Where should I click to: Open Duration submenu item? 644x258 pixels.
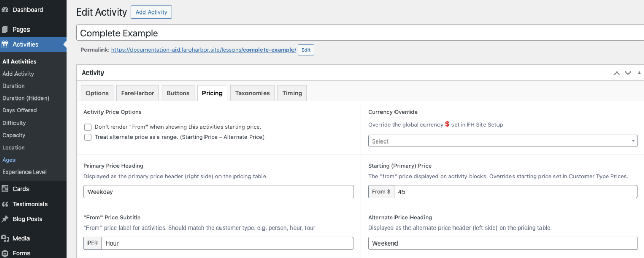click(13, 86)
